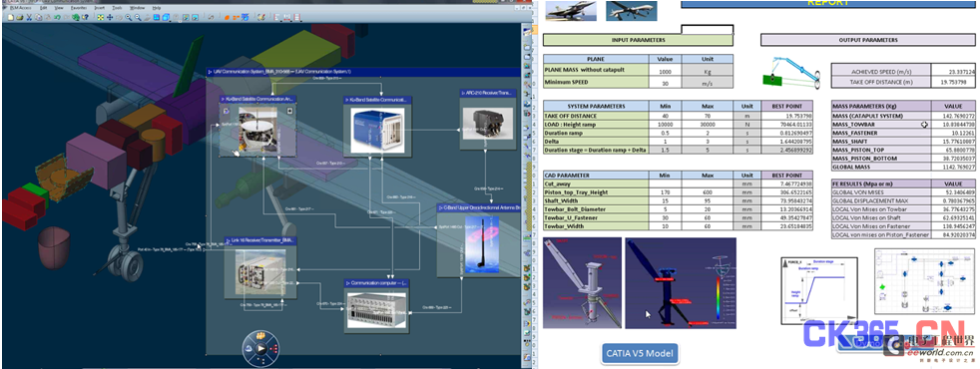Click the CATIA V5 Model button
This screenshot has height=369, width=980.
(640, 353)
